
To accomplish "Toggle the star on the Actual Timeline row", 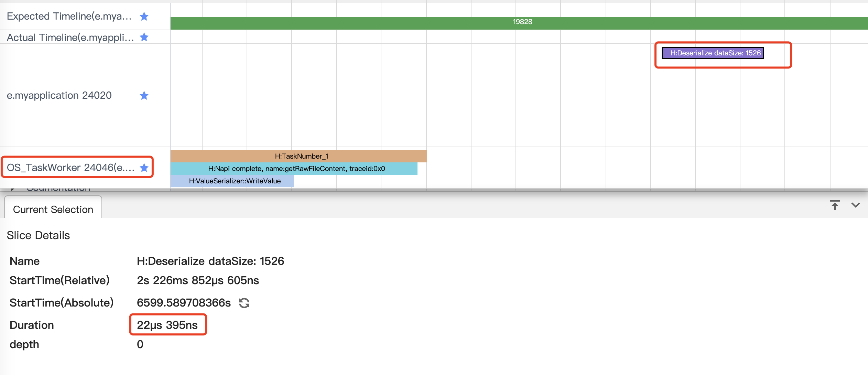I will click(144, 37).
